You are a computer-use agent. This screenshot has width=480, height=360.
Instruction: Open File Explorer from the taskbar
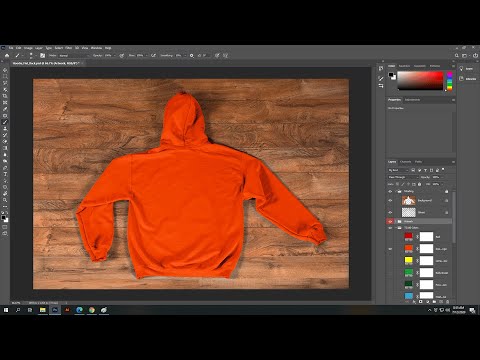tap(43, 310)
